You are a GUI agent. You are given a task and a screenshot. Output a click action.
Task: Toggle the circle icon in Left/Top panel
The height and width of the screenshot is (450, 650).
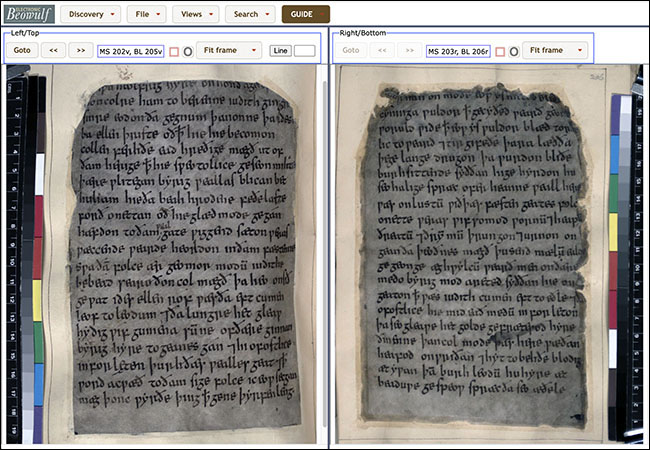[x=188, y=52]
